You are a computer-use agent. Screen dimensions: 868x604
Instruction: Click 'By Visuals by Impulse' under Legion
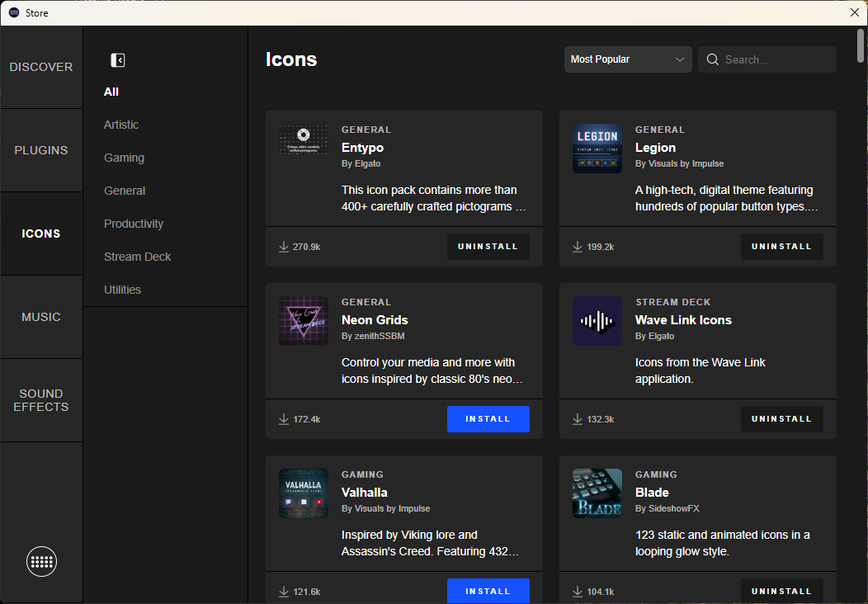679,164
